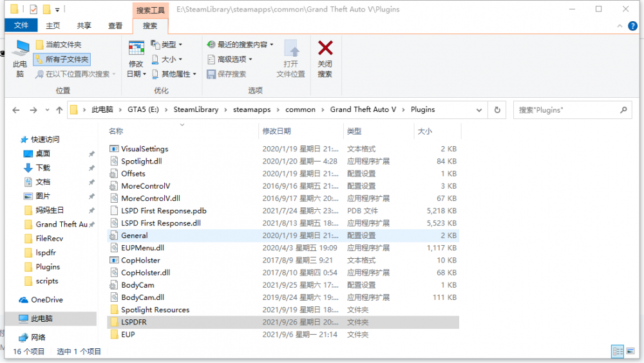644x363 pixels.
Task: Open the LSPDFR folder in file list
Action: point(134,322)
